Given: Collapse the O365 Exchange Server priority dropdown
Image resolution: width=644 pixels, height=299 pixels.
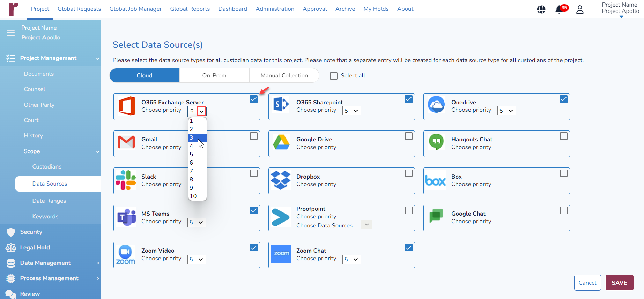Looking at the screenshot, I should [198, 111].
